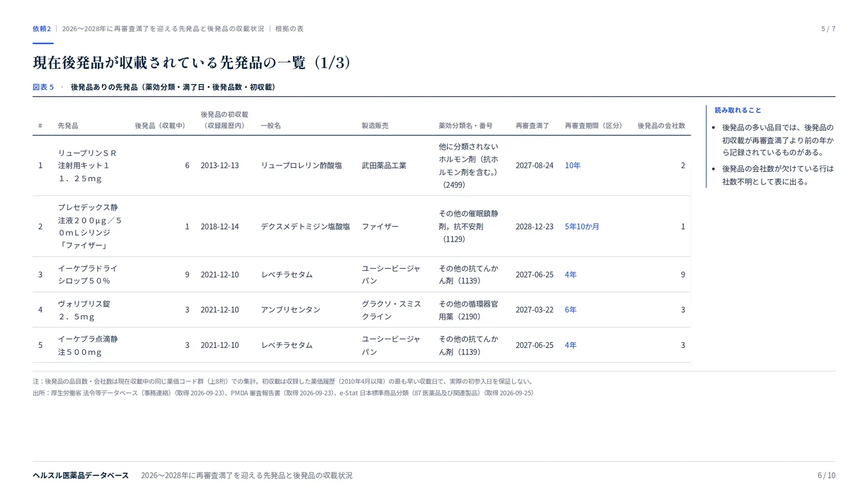Click the source line starting with 出所
Screen dimensions: 868x489
[283, 393]
